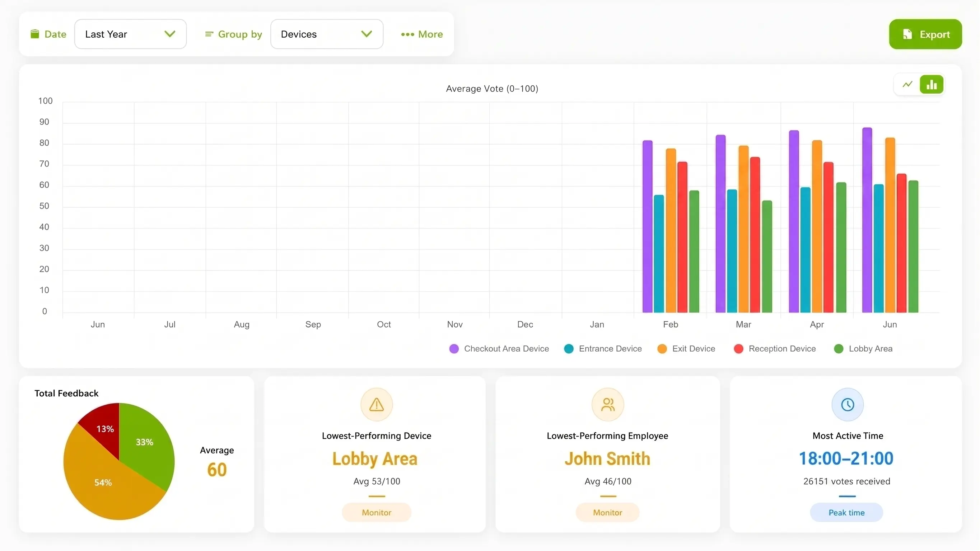
Task: Click the teal Entrance bar for Apr
Action: pyautogui.click(x=806, y=250)
